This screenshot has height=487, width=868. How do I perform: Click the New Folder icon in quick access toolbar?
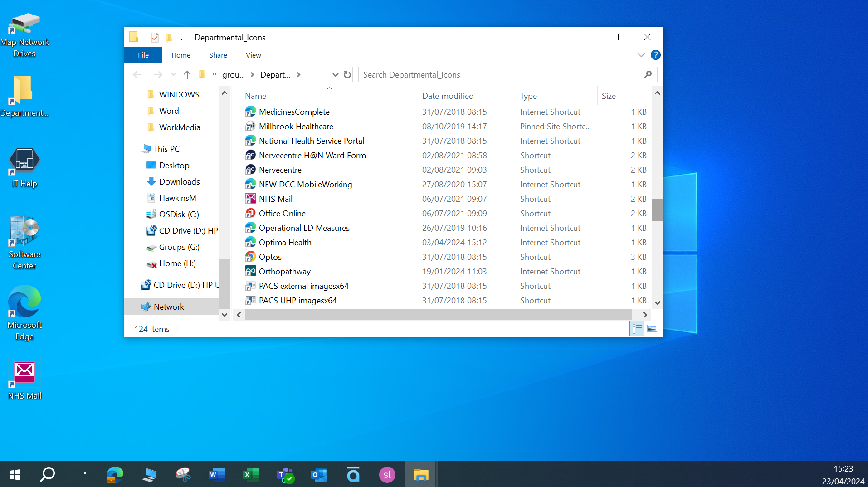(x=169, y=37)
